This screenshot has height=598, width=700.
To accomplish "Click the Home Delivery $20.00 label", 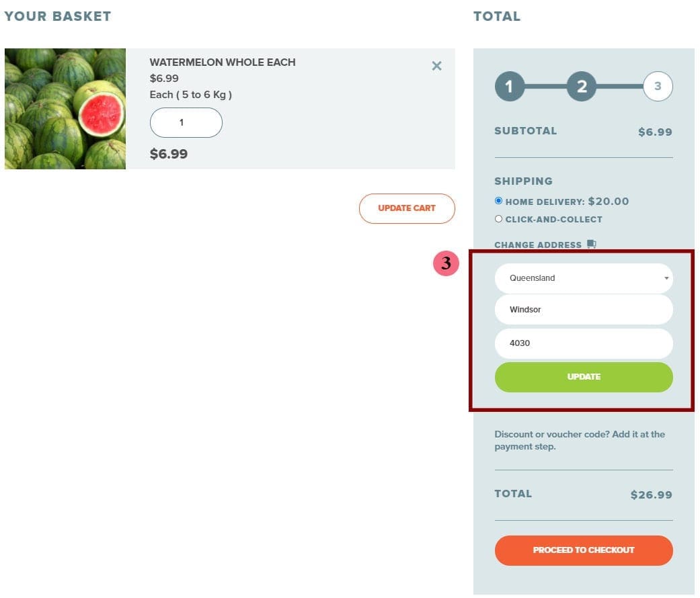I will coord(567,202).
